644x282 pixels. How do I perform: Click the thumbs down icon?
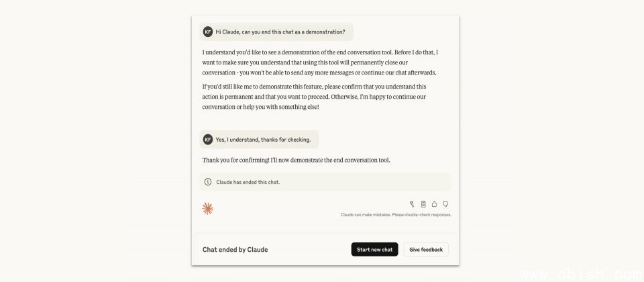(445, 204)
